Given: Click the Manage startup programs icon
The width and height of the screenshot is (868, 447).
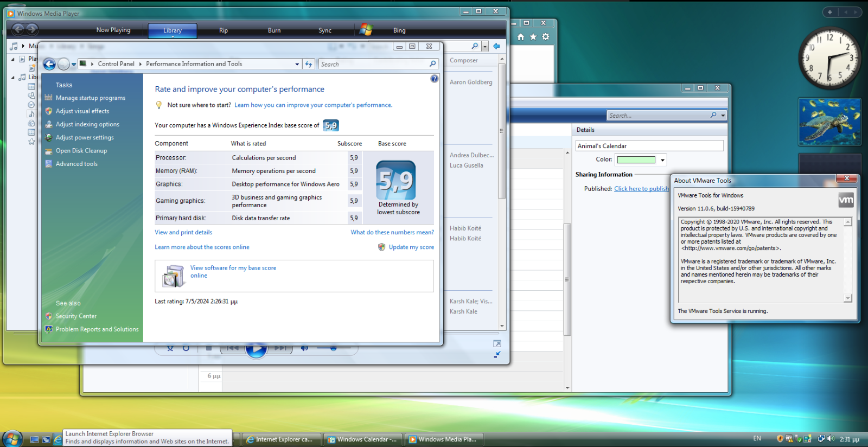Looking at the screenshot, I should click(x=49, y=98).
